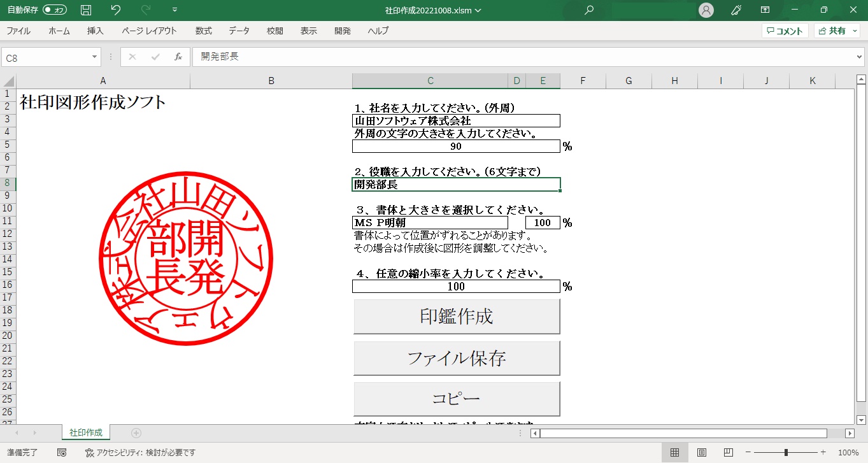This screenshot has width=868, height=463.
Task: Click the ファイル保存 button
Action: tap(457, 358)
